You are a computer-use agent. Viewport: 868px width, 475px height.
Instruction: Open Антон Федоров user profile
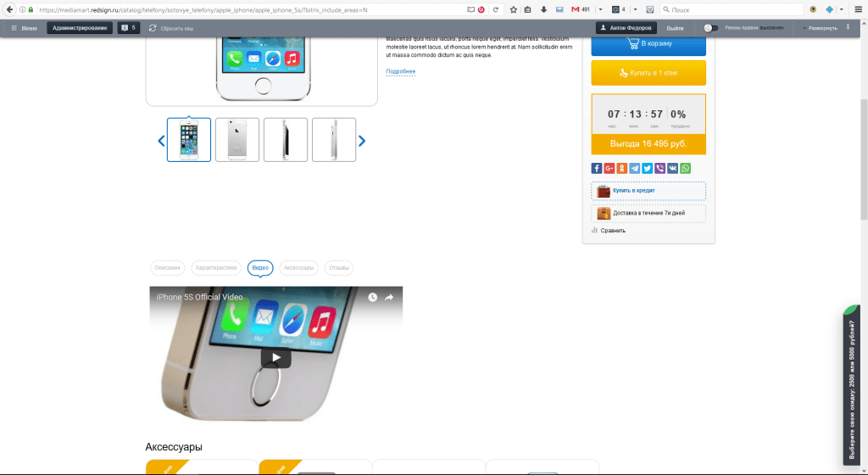coord(626,28)
